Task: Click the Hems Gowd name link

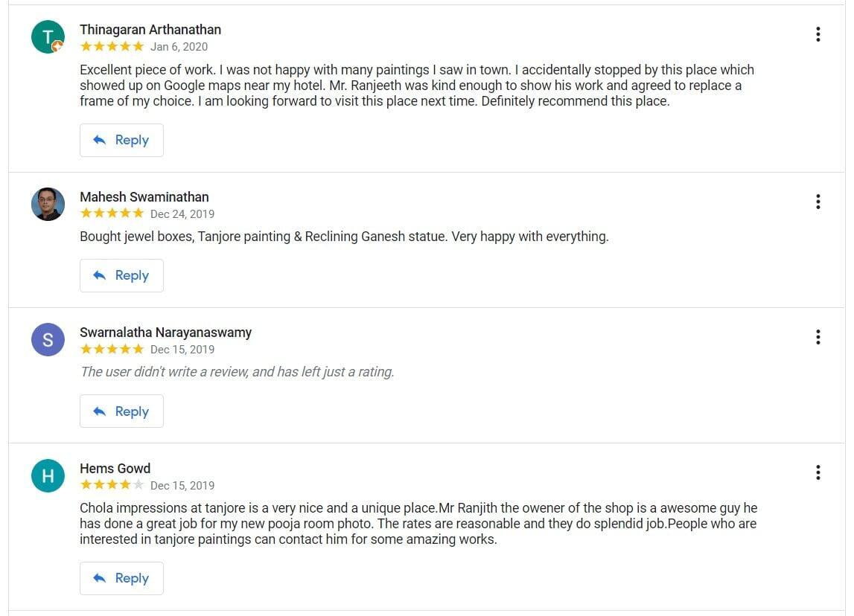Action: tap(115, 469)
